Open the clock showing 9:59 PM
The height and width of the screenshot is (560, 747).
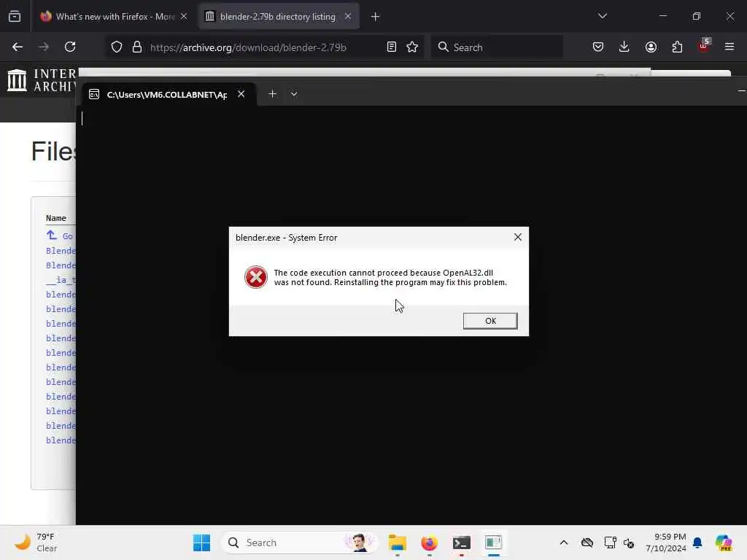pos(665,542)
